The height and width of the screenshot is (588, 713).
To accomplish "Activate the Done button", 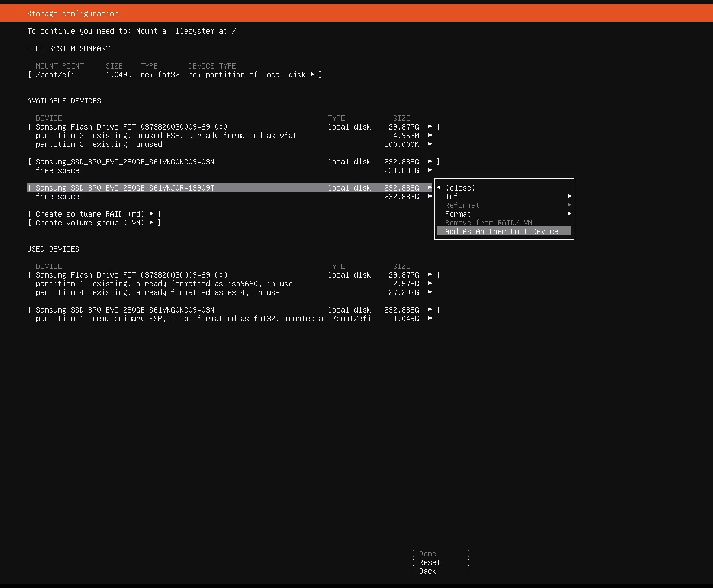I will 441,554.
